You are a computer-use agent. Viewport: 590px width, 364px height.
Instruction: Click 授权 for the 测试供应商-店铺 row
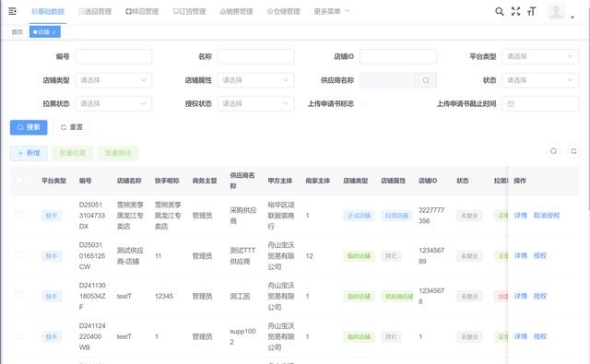click(x=539, y=255)
